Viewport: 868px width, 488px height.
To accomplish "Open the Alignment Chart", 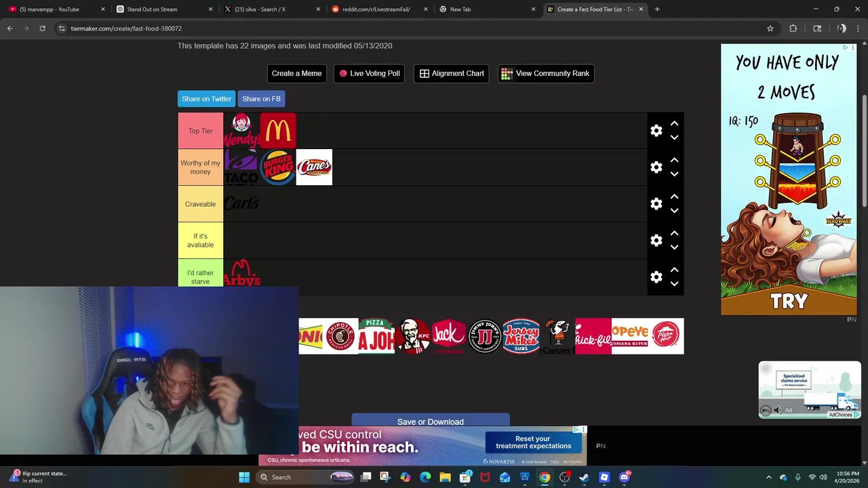I will 452,73.
